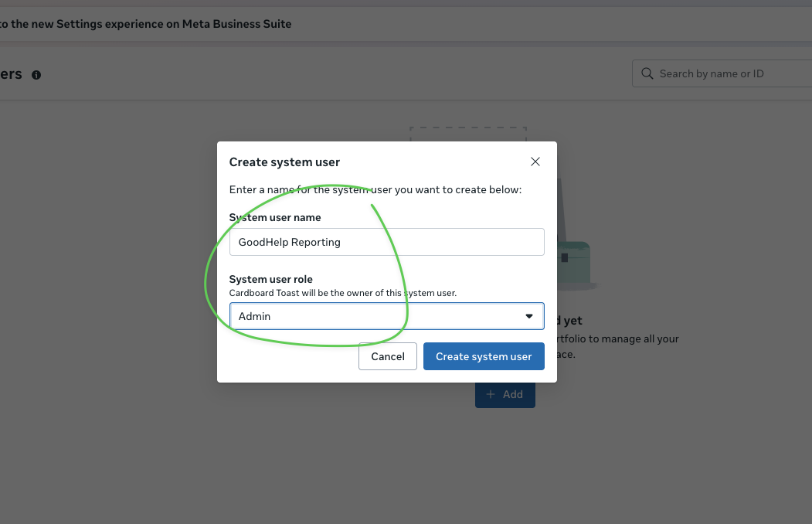Click the info icon beside the page heading
Viewport: 812px width, 524px height.
coord(36,75)
